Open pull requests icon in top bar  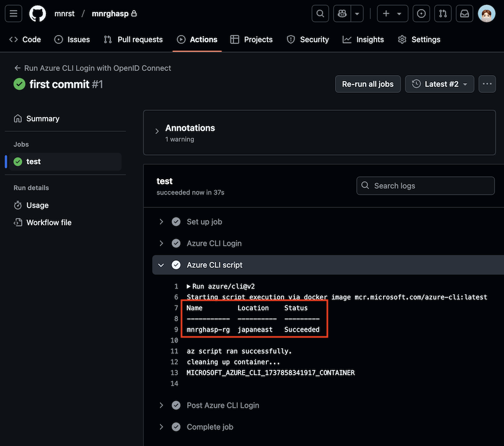tap(443, 13)
